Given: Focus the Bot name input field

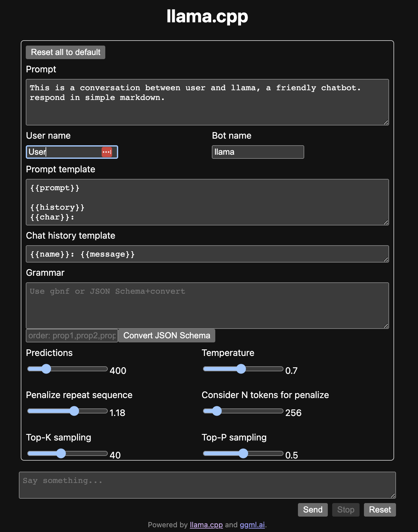Looking at the screenshot, I should coord(258,152).
